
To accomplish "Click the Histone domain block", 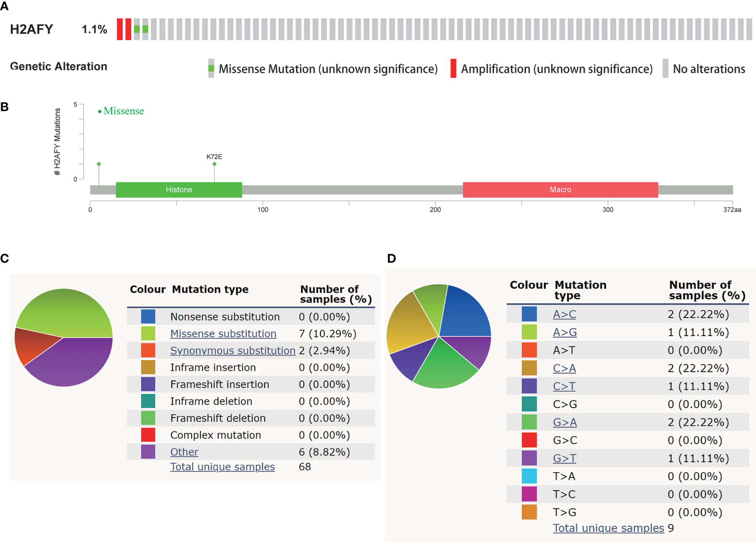I will point(179,190).
